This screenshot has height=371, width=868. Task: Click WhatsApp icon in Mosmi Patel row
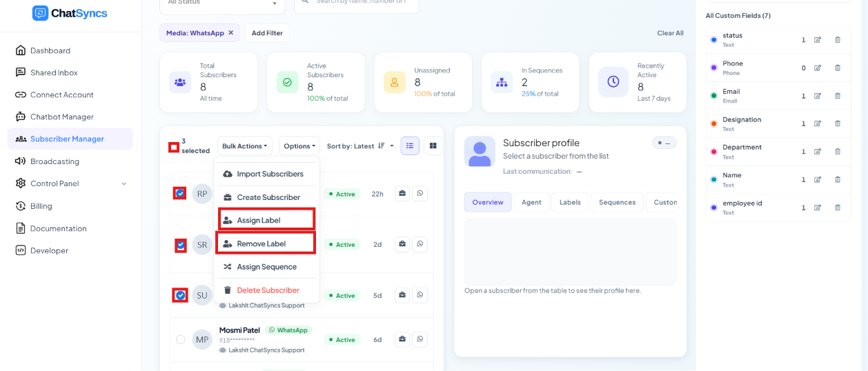point(420,339)
